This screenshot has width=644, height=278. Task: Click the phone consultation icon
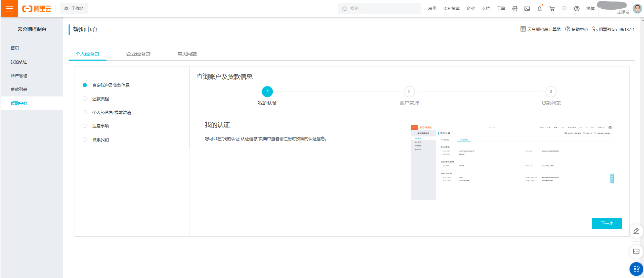point(595,29)
